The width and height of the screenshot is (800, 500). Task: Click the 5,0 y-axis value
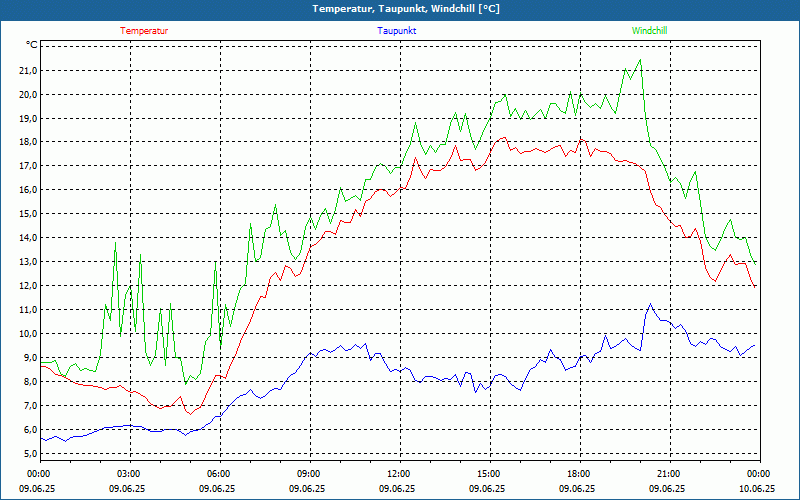point(30,454)
